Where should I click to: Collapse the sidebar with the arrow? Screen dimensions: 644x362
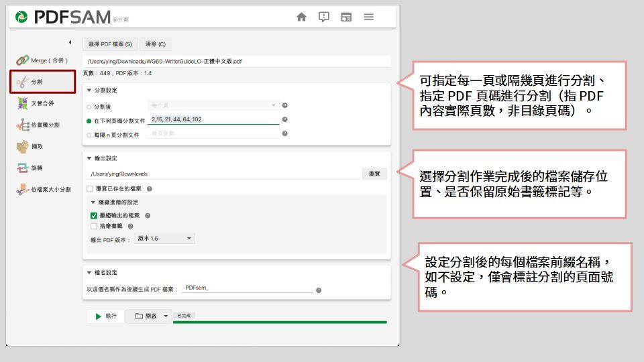(70, 44)
